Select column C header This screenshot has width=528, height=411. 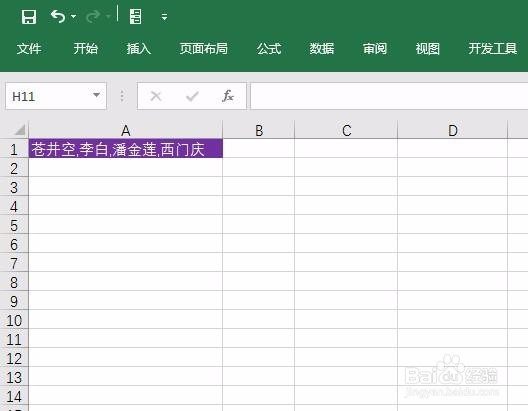click(x=346, y=130)
